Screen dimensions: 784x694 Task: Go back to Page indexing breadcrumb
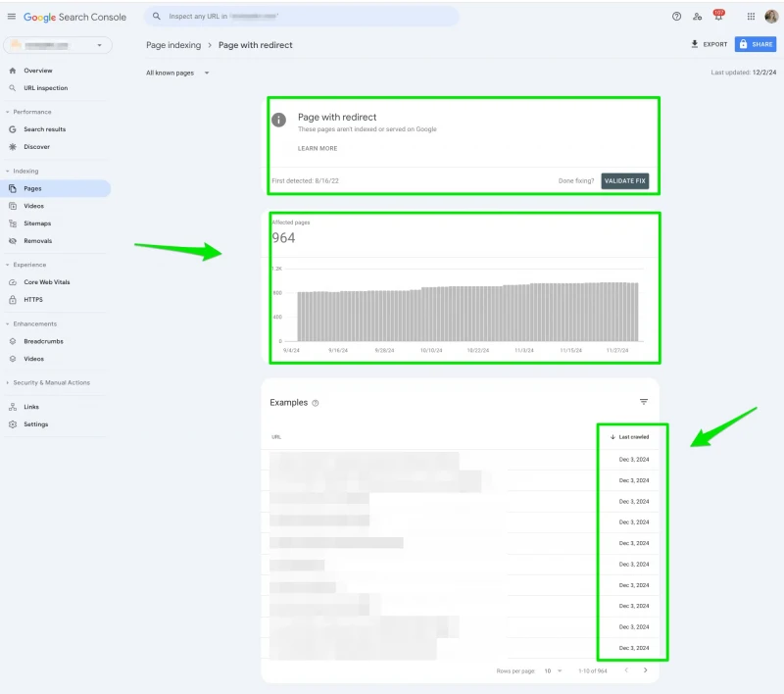[x=173, y=45]
